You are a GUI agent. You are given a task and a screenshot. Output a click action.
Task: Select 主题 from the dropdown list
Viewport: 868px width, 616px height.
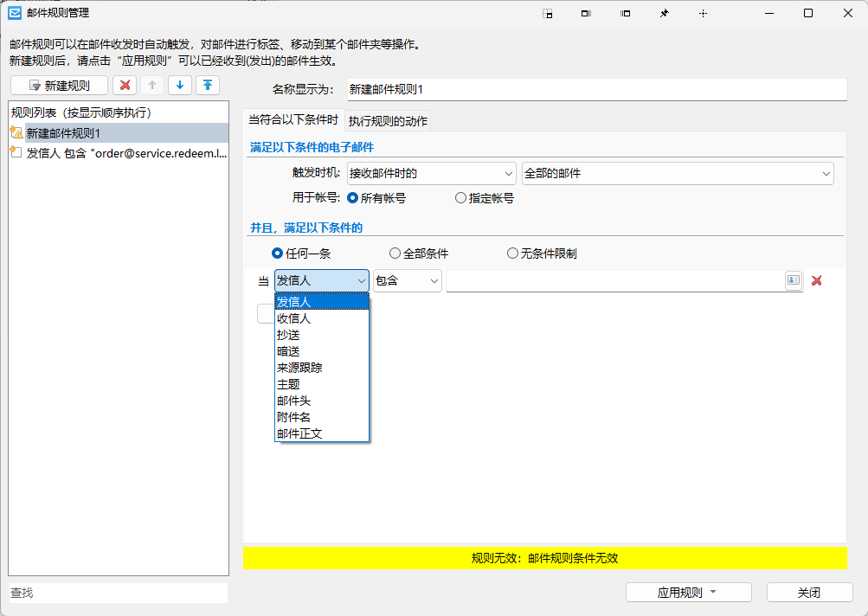pyautogui.click(x=289, y=384)
